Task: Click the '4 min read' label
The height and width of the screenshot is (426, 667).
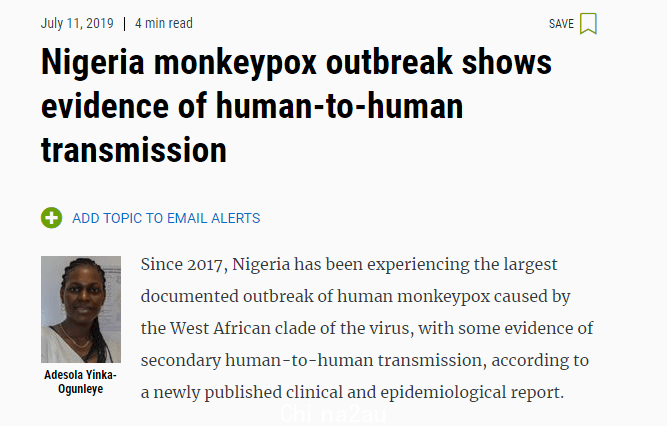Action: 164,23
